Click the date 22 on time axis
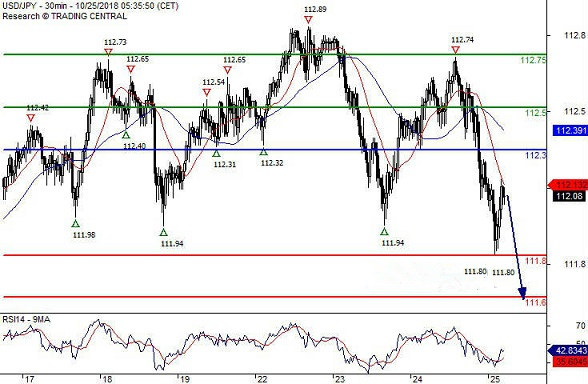Viewport: 588px width, 384px height. 262,379
